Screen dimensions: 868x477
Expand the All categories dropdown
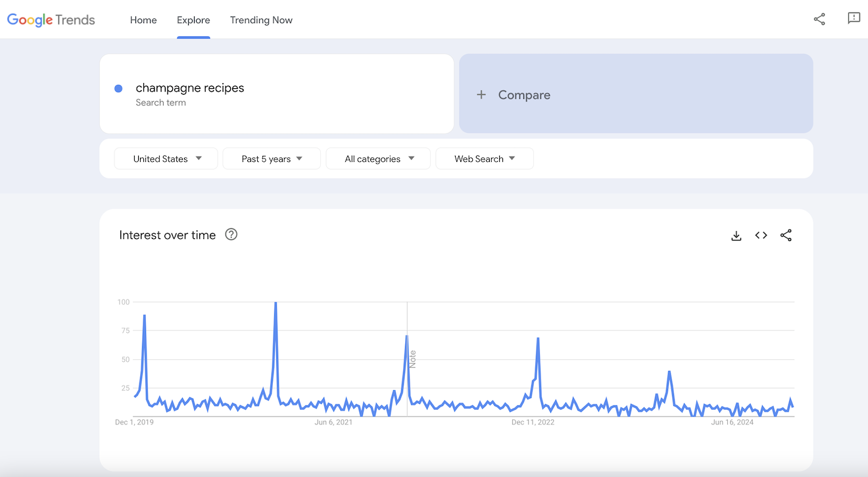click(x=378, y=159)
